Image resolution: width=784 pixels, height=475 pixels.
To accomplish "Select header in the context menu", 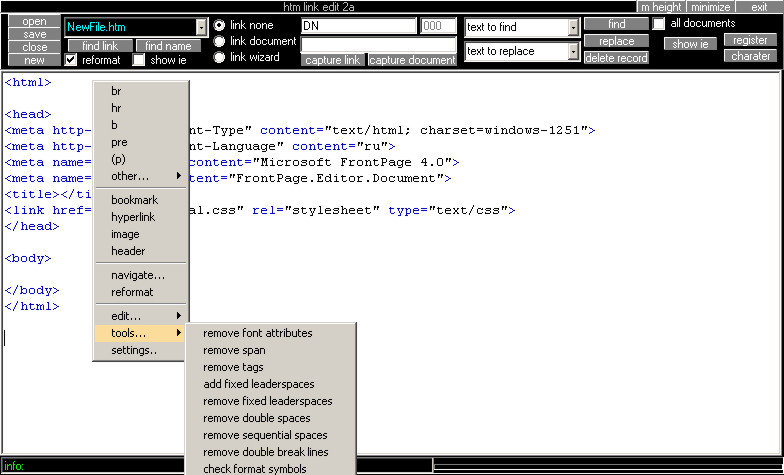I will tap(141, 251).
